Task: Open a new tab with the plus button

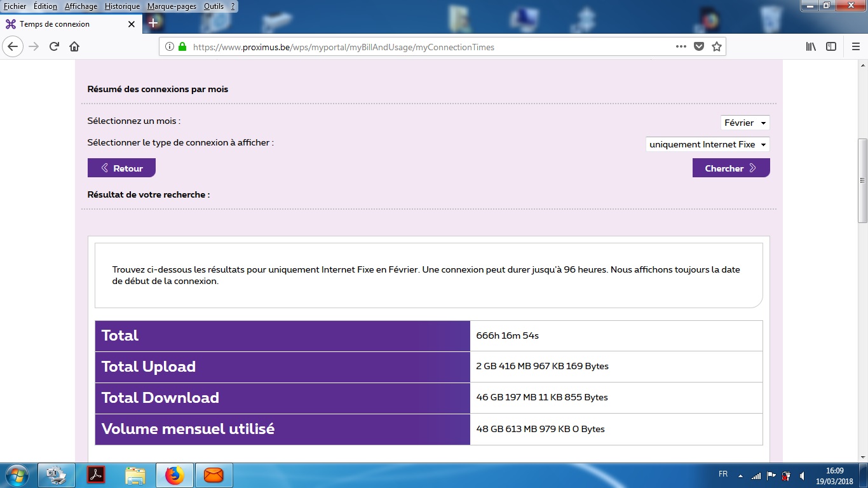Action: (x=153, y=24)
